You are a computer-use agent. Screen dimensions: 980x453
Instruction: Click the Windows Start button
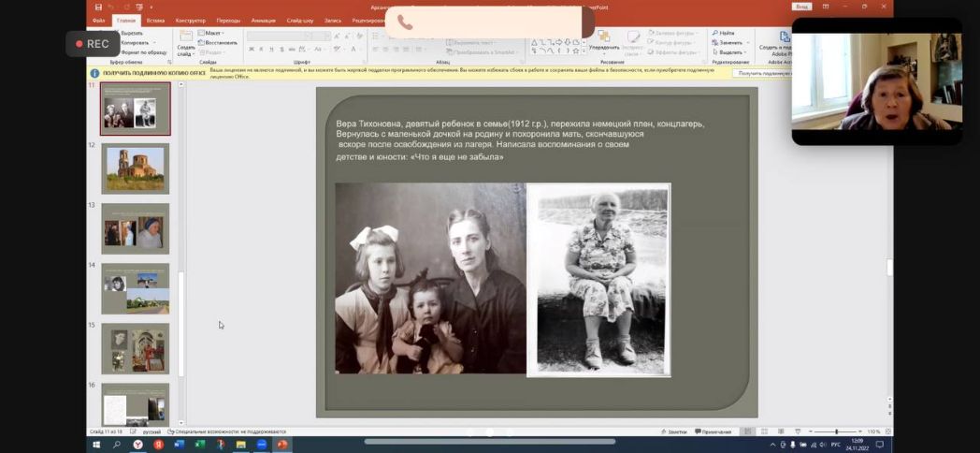point(96,445)
